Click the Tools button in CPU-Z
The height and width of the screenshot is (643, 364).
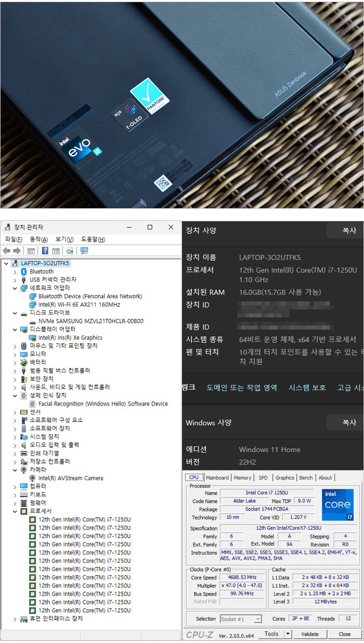pos(271,634)
